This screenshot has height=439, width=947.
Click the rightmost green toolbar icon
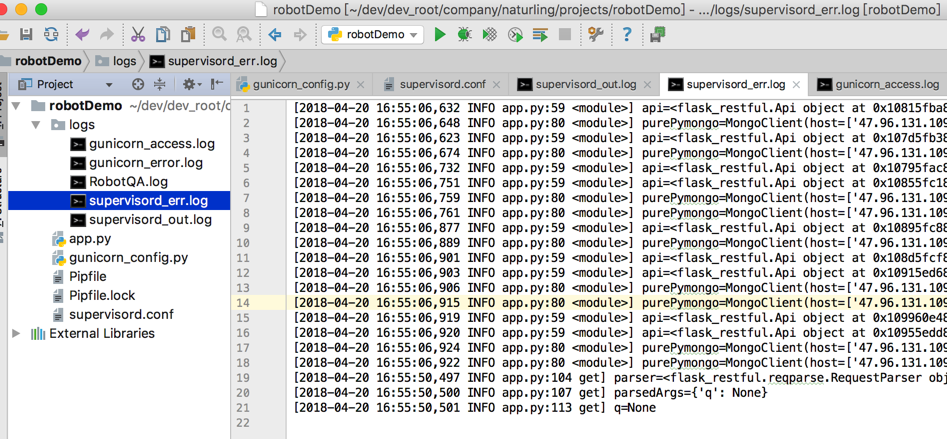tap(658, 34)
